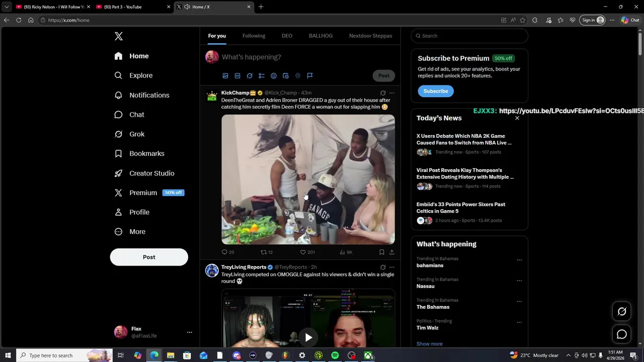The image size is (644, 362).
Task: Click the X Search box
Action: click(469, 36)
